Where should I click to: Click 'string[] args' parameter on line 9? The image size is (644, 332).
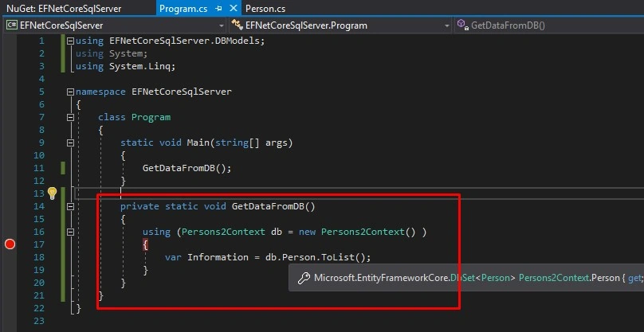click(x=251, y=143)
